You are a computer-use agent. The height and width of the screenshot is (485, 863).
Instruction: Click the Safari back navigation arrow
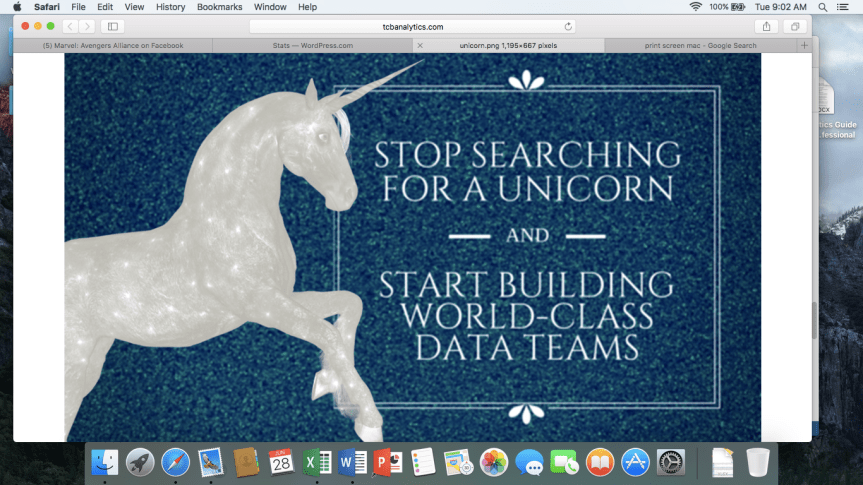pyautogui.click(x=70, y=26)
